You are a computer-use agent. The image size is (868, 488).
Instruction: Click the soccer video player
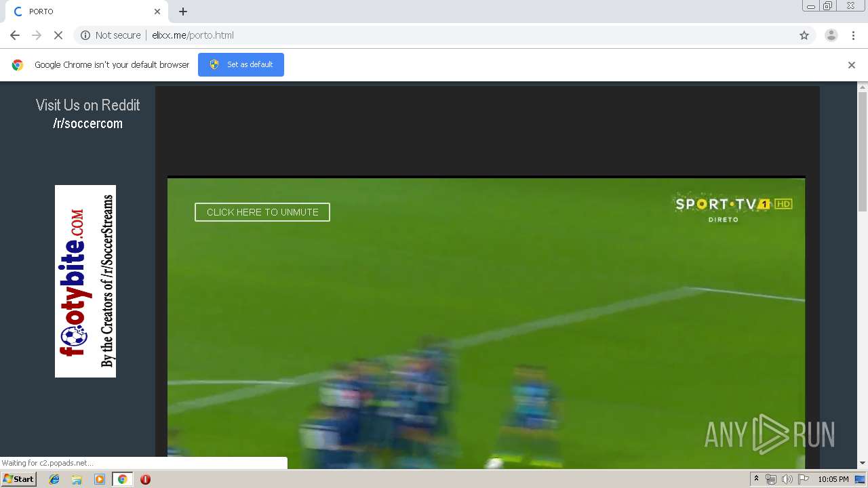point(486,323)
